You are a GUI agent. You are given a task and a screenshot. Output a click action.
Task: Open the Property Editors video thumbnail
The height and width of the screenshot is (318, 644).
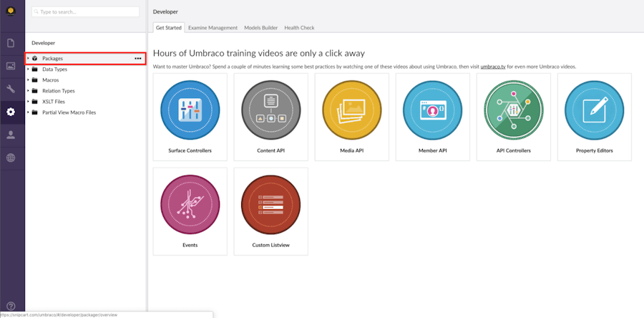(595, 110)
